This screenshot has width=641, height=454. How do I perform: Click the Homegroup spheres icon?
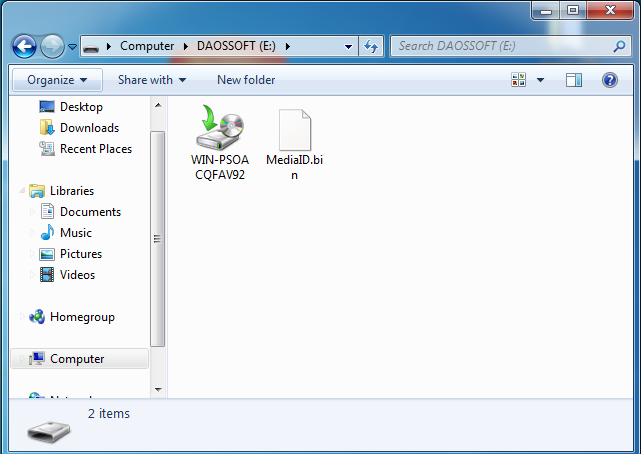pos(37,317)
